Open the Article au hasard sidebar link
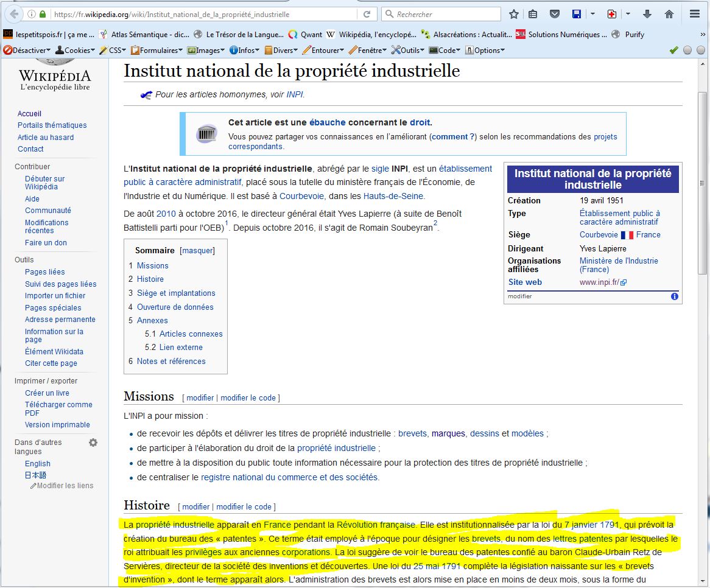The width and height of the screenshot is (710, 588). (46, 138)
